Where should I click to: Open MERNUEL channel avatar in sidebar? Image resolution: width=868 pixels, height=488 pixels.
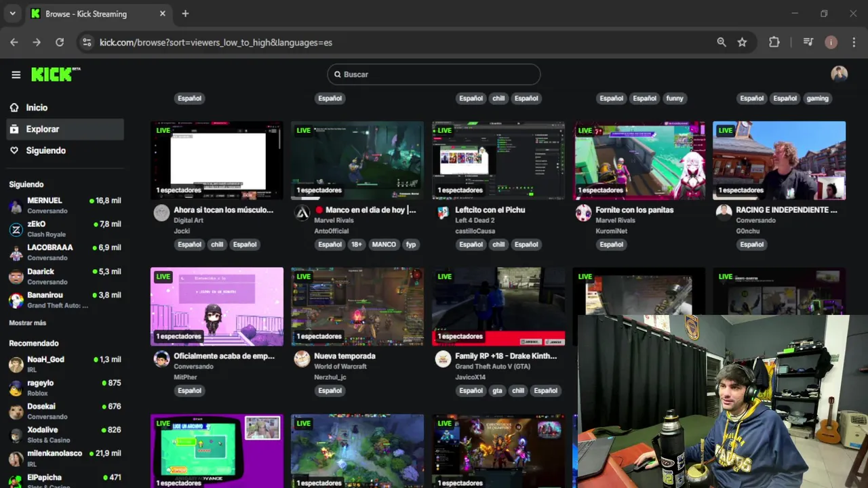pos(16,205)
